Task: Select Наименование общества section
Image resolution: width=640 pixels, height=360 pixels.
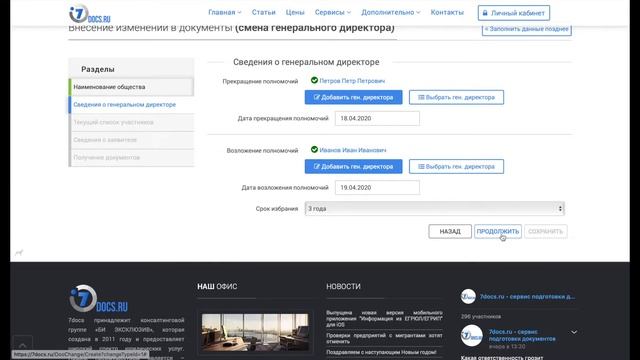Action: click(x=131, y=87)
